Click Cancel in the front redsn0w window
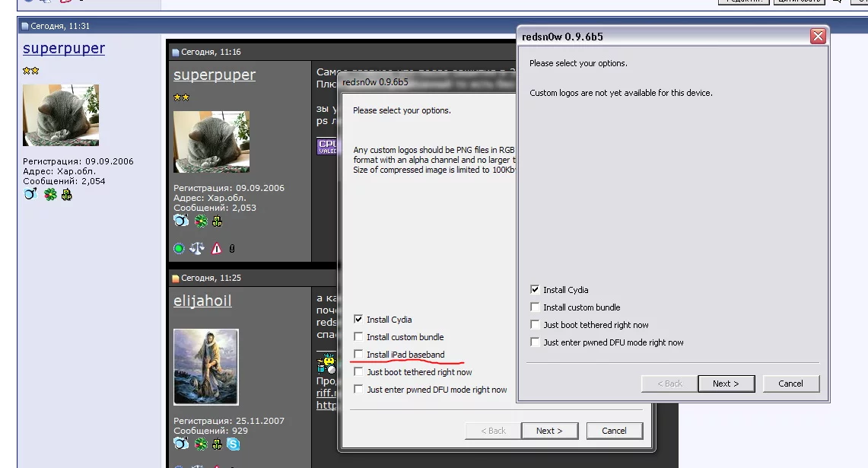The width and height of the screenshot is (868, 468). 790,384
